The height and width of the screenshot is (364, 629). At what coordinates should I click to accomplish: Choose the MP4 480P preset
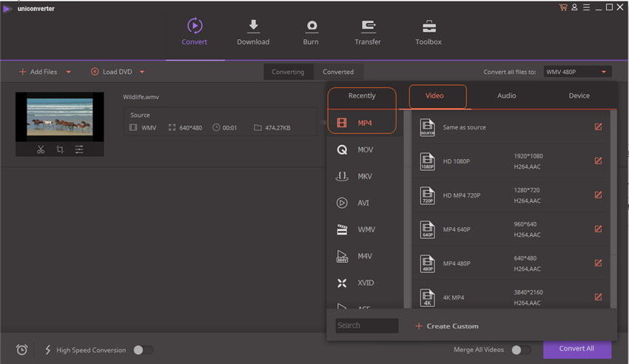point(511,263)
